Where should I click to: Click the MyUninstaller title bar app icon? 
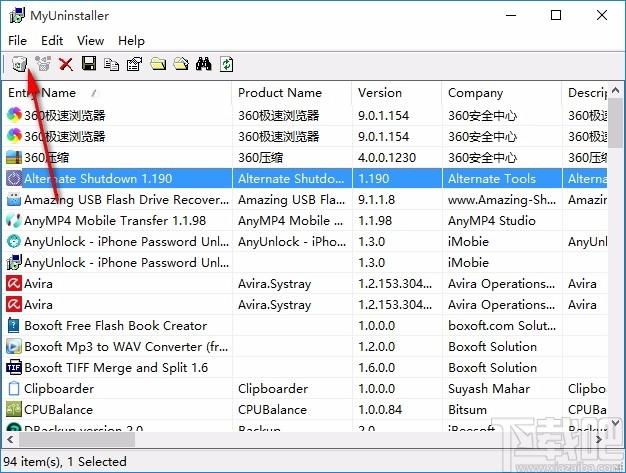pos(17,16)
